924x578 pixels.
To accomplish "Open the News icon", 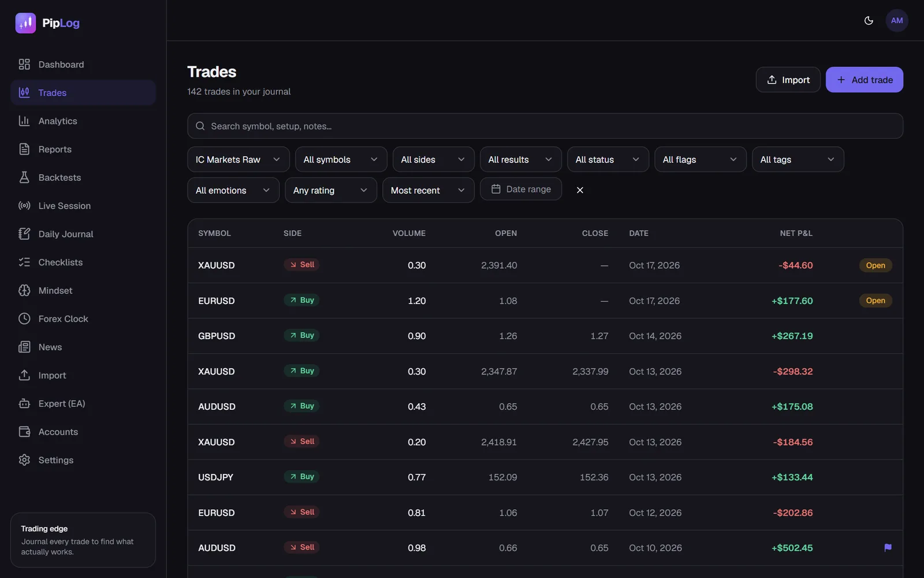I will click(x=24, y=347).
